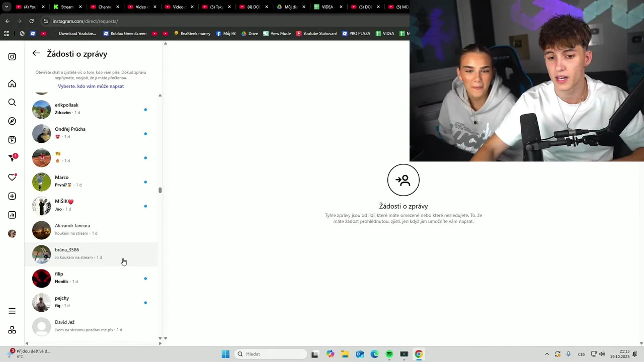Viewport: 644px width, 362px height.
Task: Open the More hamburger menu in sidebar
Action: coord(12,311)
